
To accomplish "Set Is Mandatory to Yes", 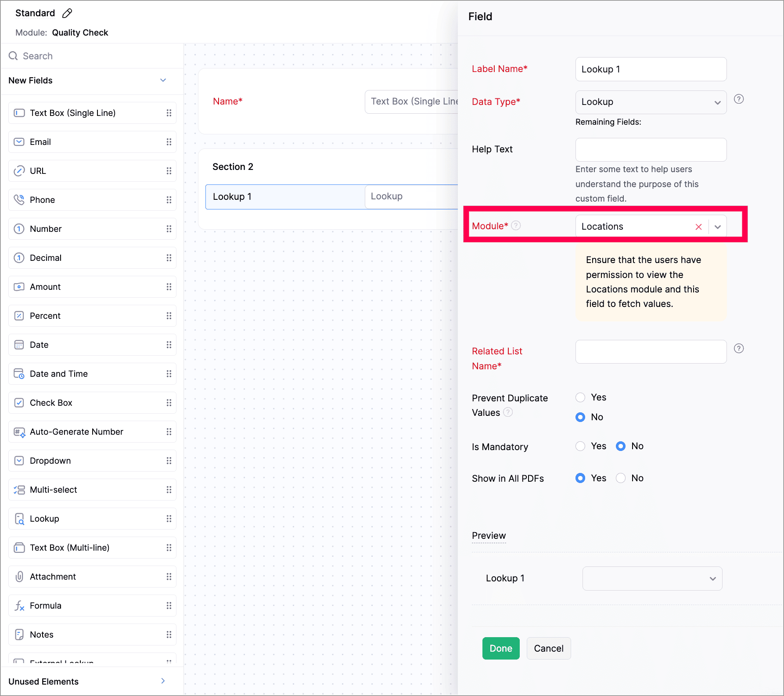I will [580, 446].
